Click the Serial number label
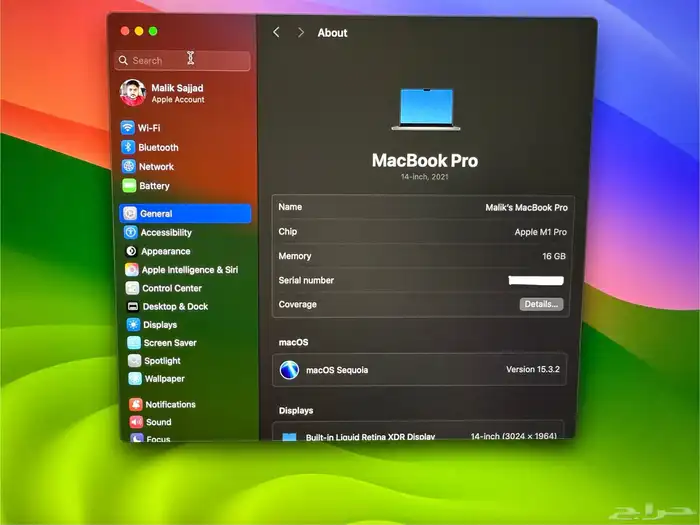Image resolution: width=700 pixels, height=525 pixels. [x=306, y=280]
